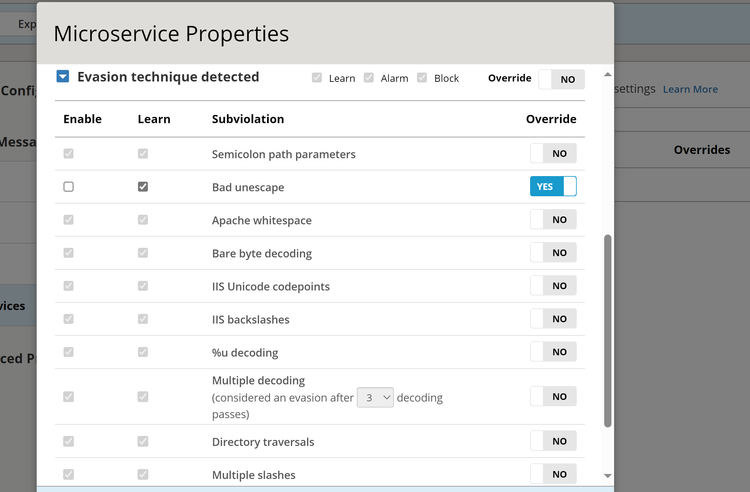The width and height of the screenshot is (750, 492).
Task: Toggle Override for Directory traversals
Action: pos(553,441)
